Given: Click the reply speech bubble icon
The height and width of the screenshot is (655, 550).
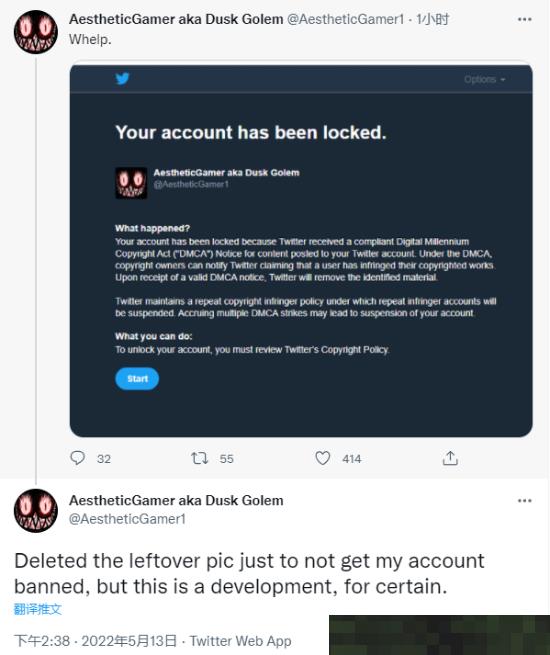Looking at the screenshot, I should point(78,458).
